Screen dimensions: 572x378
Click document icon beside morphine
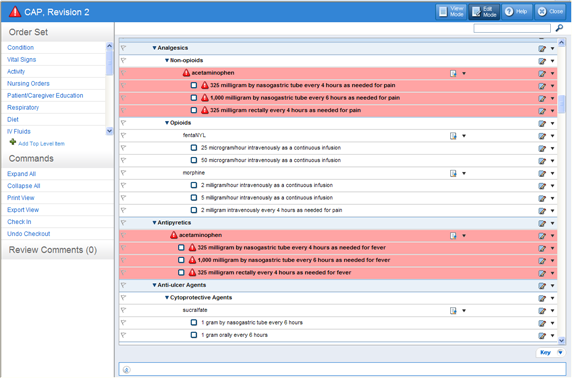click(453, 173)
